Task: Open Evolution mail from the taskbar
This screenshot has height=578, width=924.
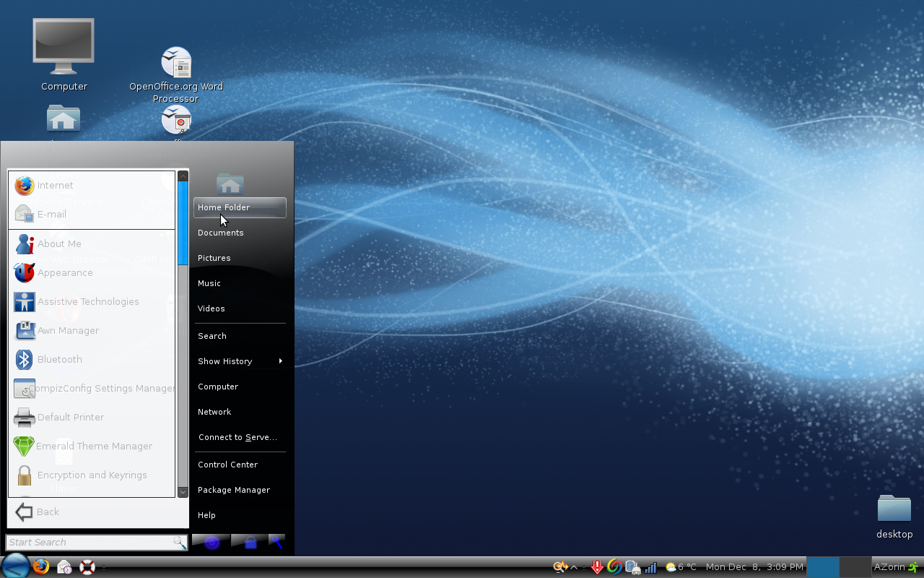Action: 64,566
